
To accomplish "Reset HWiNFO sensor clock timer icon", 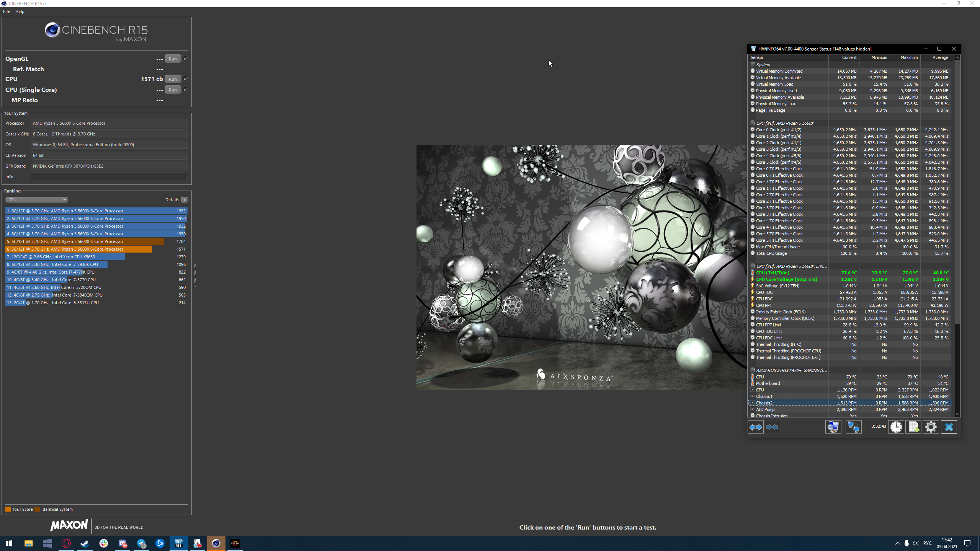I will tap(896, 427).
